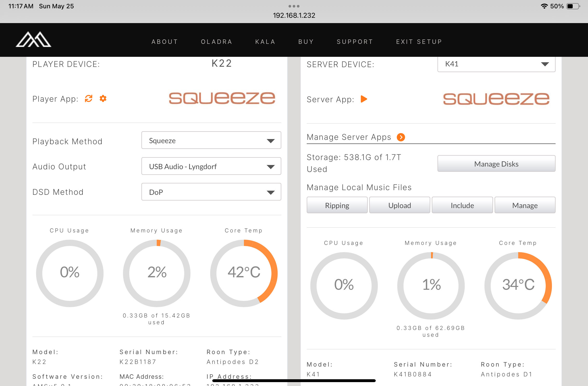The image size is (588, 386).
Task: Click the Manage Server Apps link
Action: 349,137
